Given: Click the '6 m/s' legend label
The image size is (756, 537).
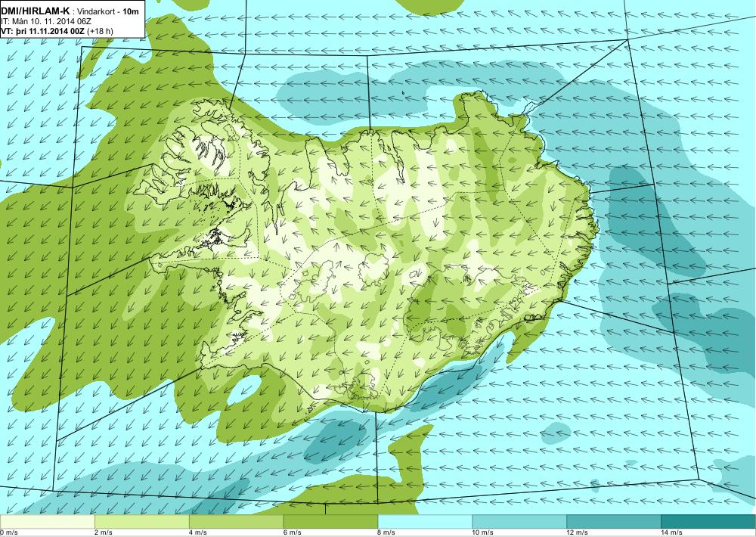Looking at the screenshot, I should click(x=292, y=532).
